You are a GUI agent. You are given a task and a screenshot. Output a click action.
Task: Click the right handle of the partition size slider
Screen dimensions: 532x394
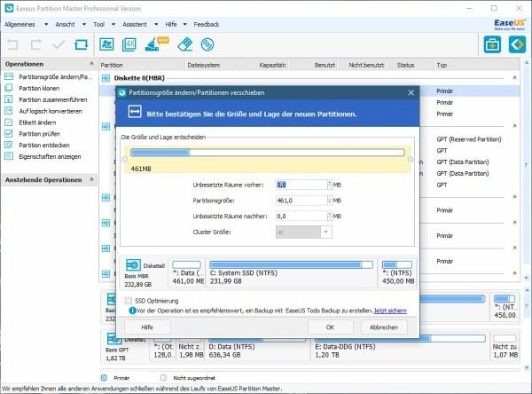click(x=411, y=160)
